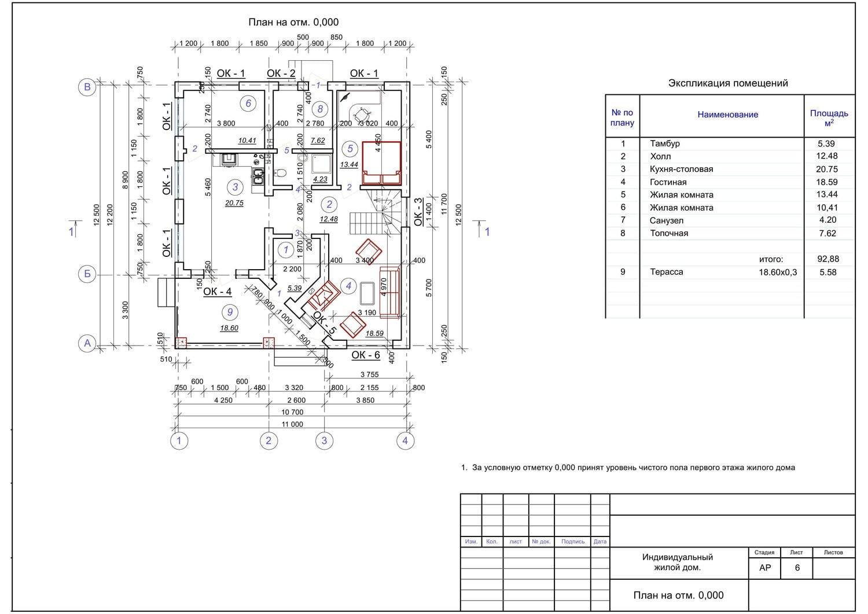The height and width of the screenshot is (614, 868).
Task: Select axis bubble Б on the left
Action: click(x=87, y=274)
